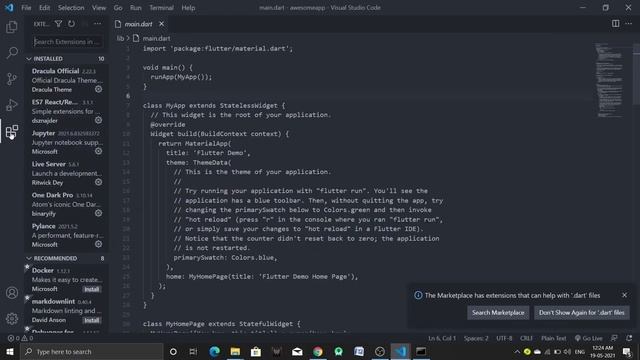Open the Accounts menu icon
This screenshot has width=640, height=360.
[12, 293]
